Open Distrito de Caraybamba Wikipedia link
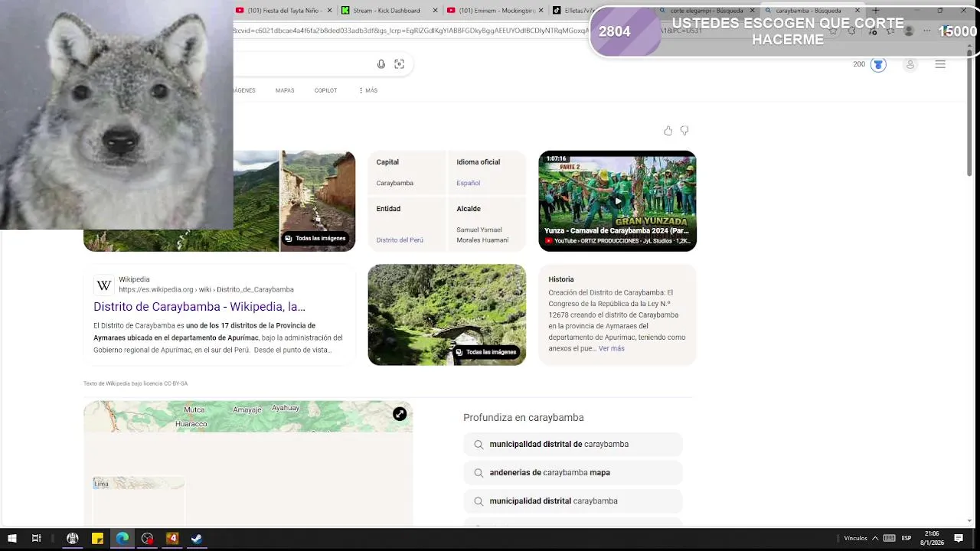Screen dimensions: 980x551 click(x=199, y=307)
